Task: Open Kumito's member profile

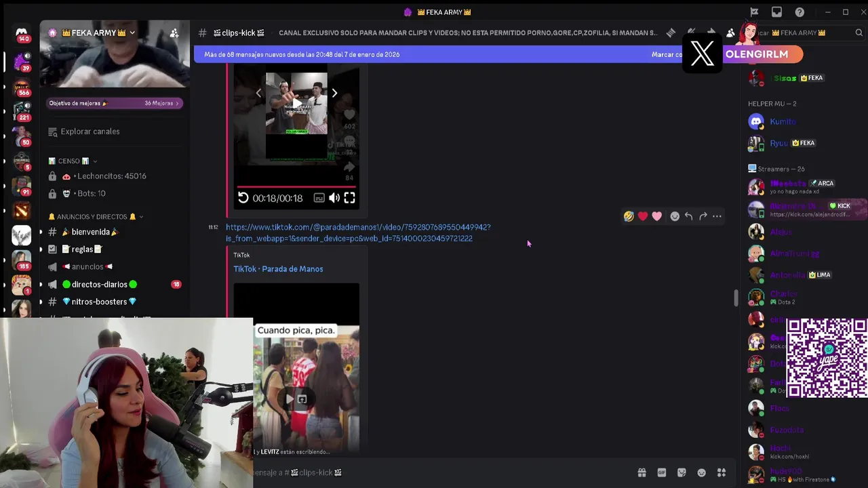Action: tap(783, 121)
